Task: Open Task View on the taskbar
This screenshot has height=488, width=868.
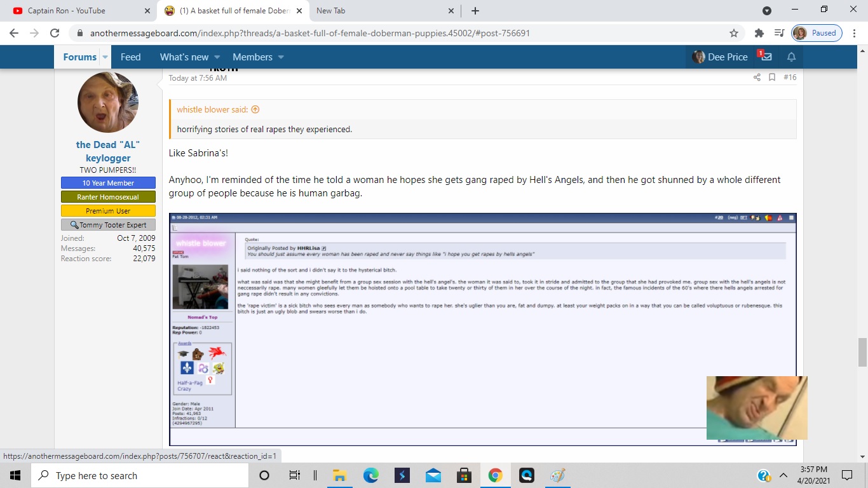Action: 294,475
